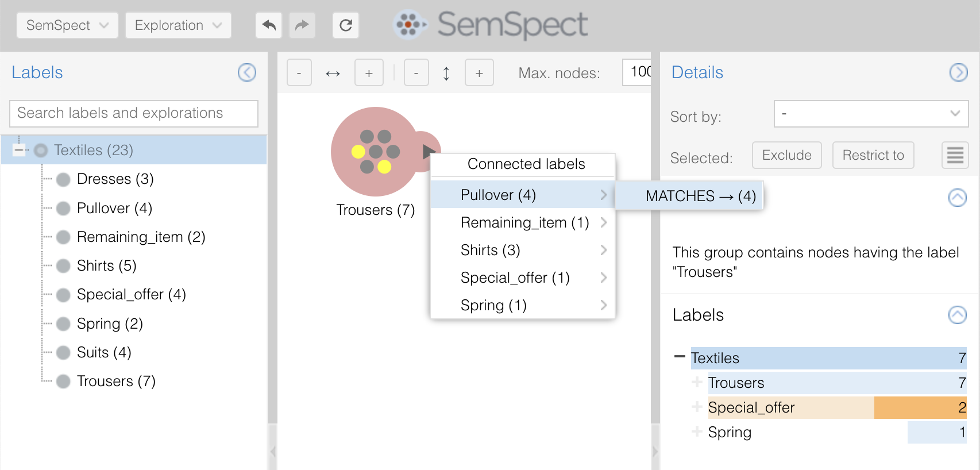Decrease vertical spacing with minus button

point(416,73)
